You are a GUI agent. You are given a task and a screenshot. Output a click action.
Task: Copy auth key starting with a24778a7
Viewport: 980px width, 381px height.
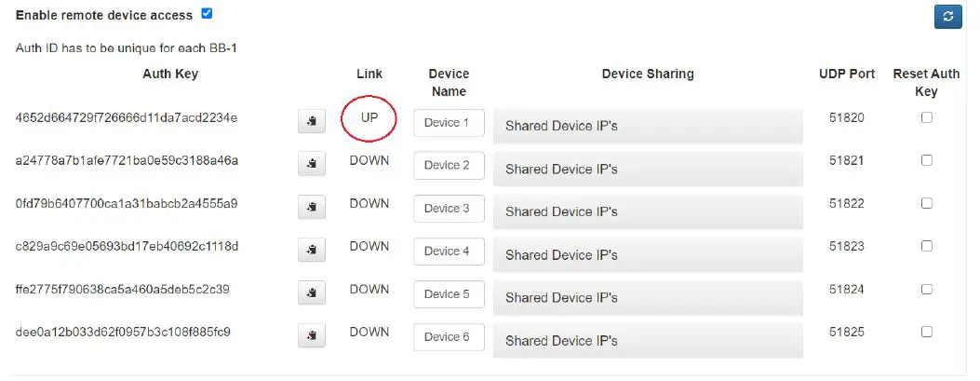(x=311, y=165)
